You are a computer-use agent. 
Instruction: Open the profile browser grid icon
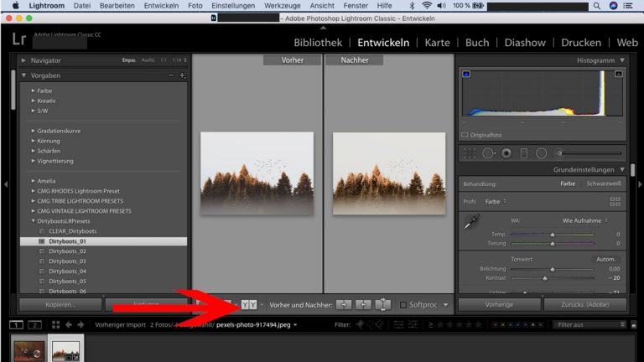point(615,202)
